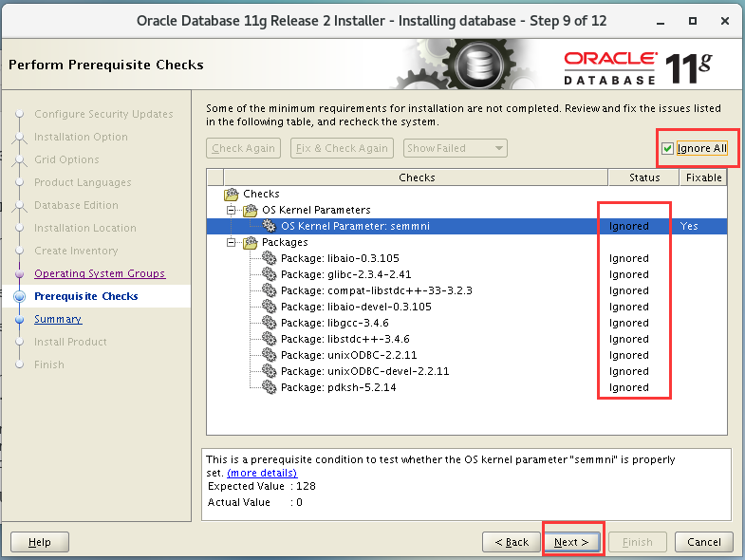
Task: Click Ignored status of libaio-0.3.105
Action: [x=628, y=258]
